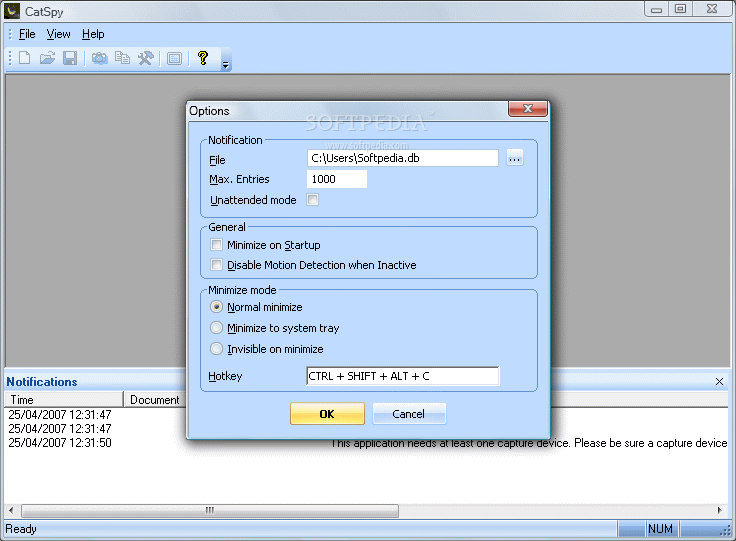Click the Document column header
The image size is (736, 541).
(x=155, y=400)
